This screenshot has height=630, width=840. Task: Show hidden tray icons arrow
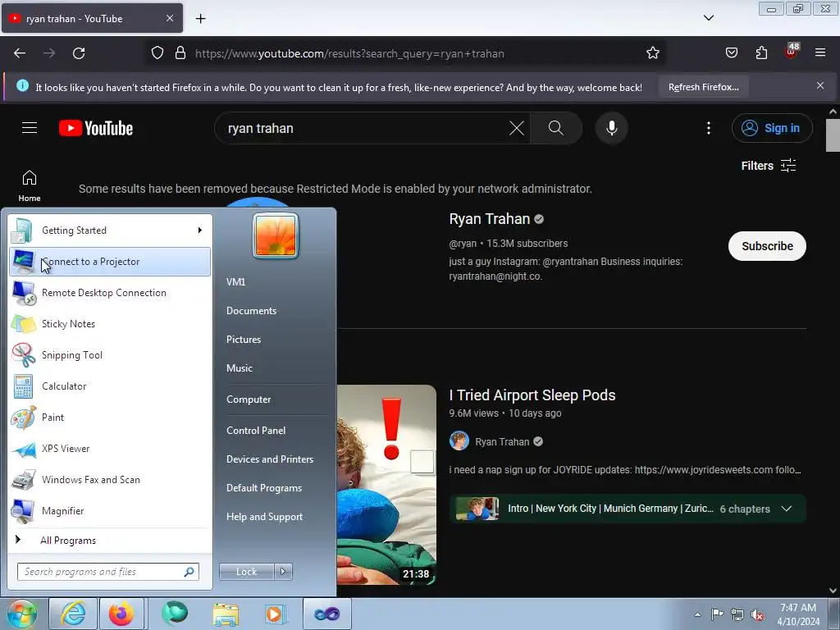click(697, 614)
